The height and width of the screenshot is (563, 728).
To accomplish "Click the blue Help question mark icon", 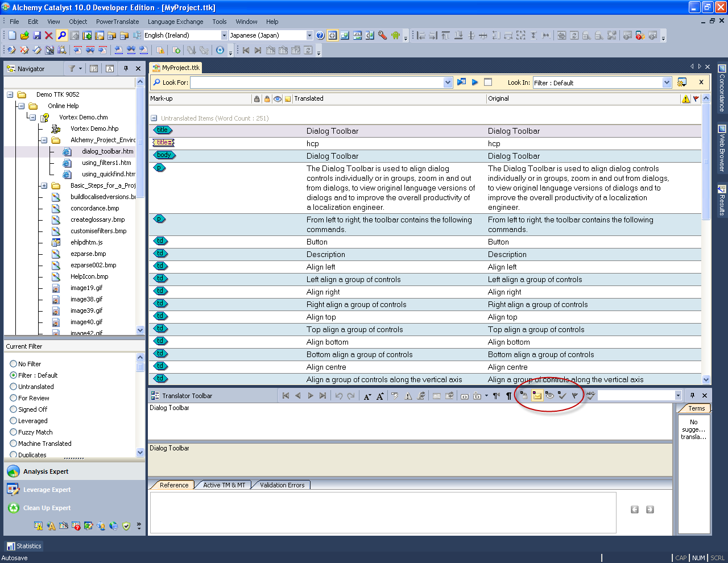I will click(x=320, y=35).
